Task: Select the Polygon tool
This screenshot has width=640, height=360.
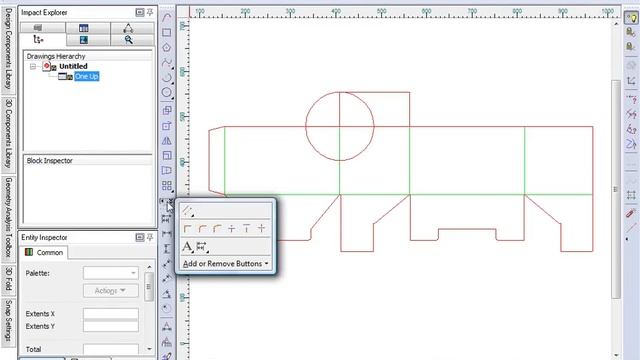Action: click(x=167, y=47)
